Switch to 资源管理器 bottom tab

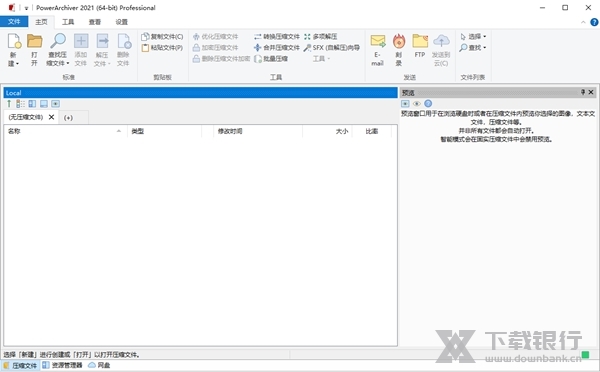(62, 365)
